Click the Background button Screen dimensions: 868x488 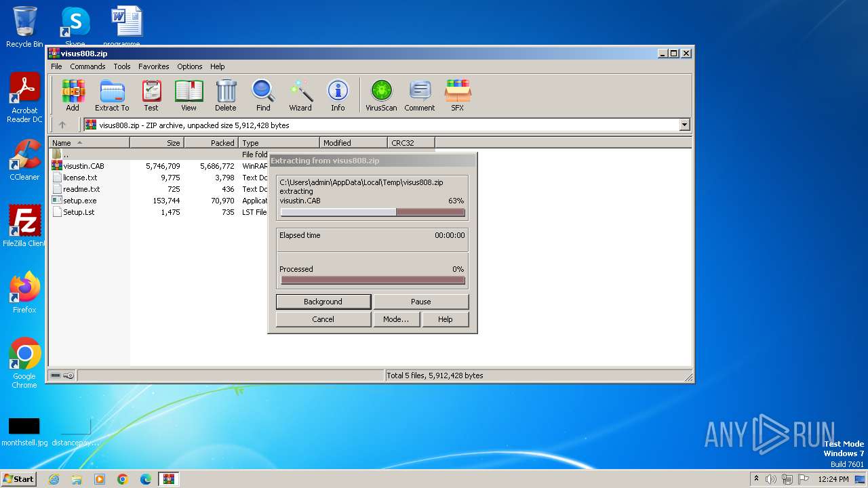[323, 302]
